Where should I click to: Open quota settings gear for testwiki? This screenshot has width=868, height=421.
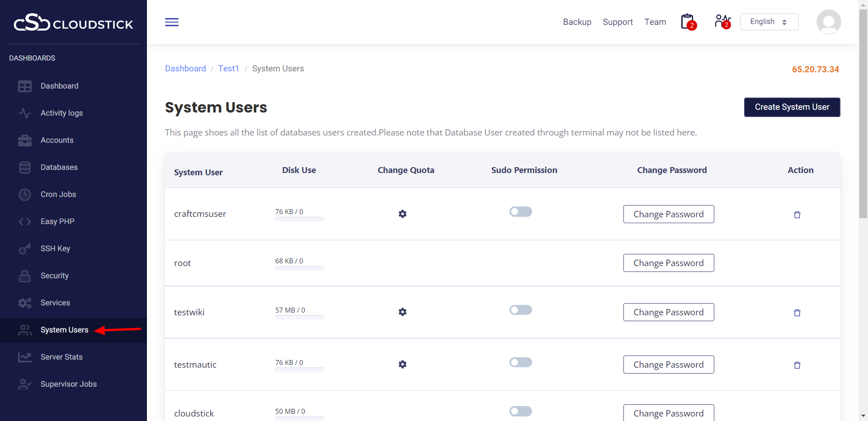[x=402, y=312]
